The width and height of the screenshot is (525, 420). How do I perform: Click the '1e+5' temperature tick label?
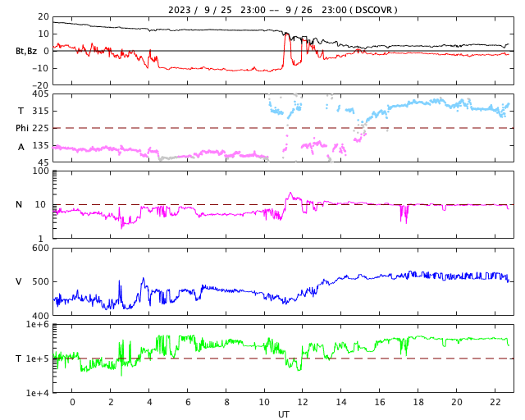tap(38, 358)
